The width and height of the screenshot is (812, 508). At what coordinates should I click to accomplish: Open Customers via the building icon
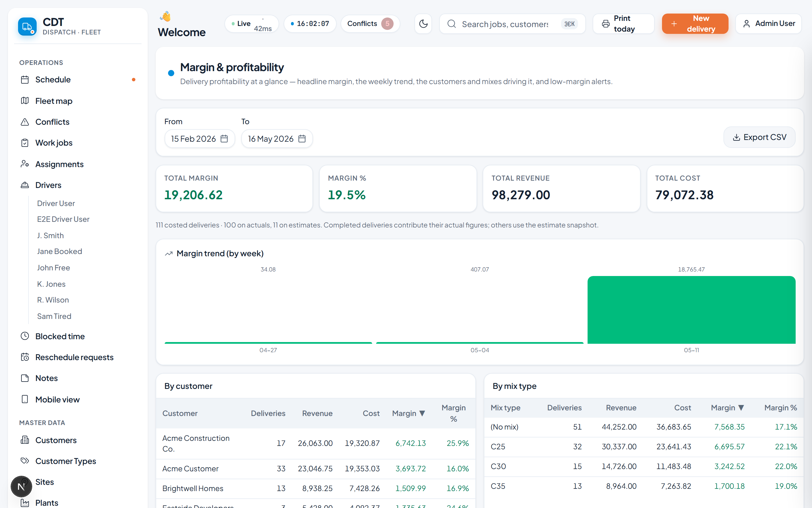tap(25, 440)
